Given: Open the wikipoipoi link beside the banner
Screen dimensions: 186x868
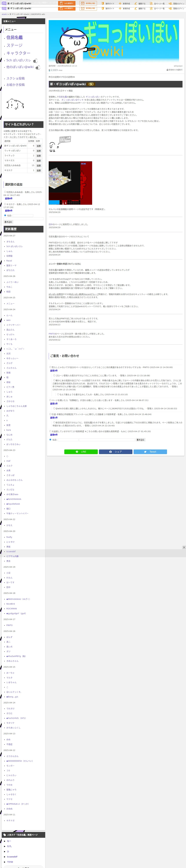Looking at the screenshot, I should [x=178, y=66].
